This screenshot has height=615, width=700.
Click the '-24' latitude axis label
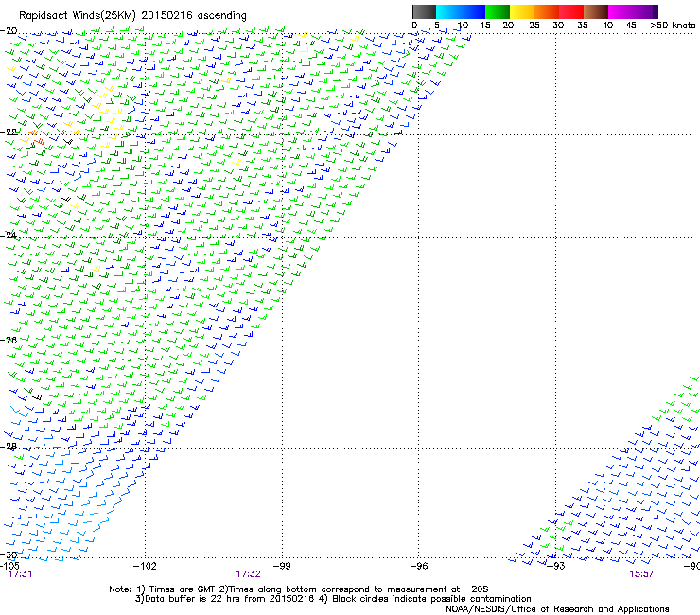tap(9, 235)
